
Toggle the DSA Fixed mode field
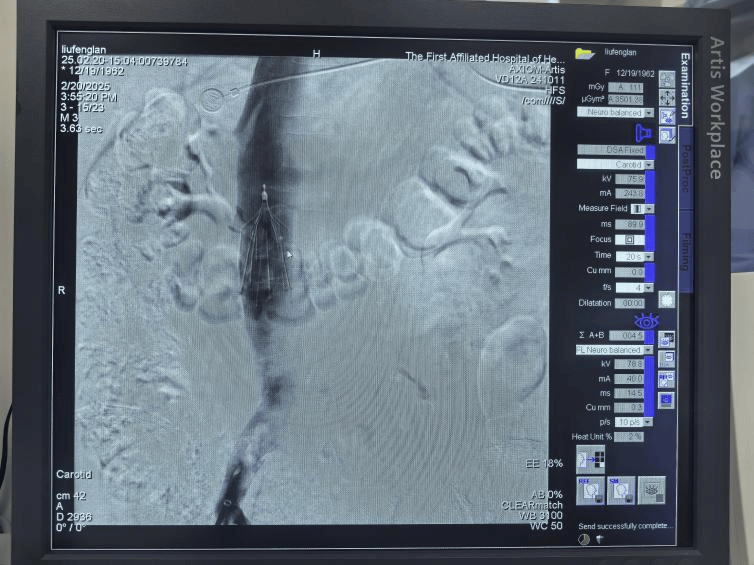pyautogui.click(x=611, y=150)
